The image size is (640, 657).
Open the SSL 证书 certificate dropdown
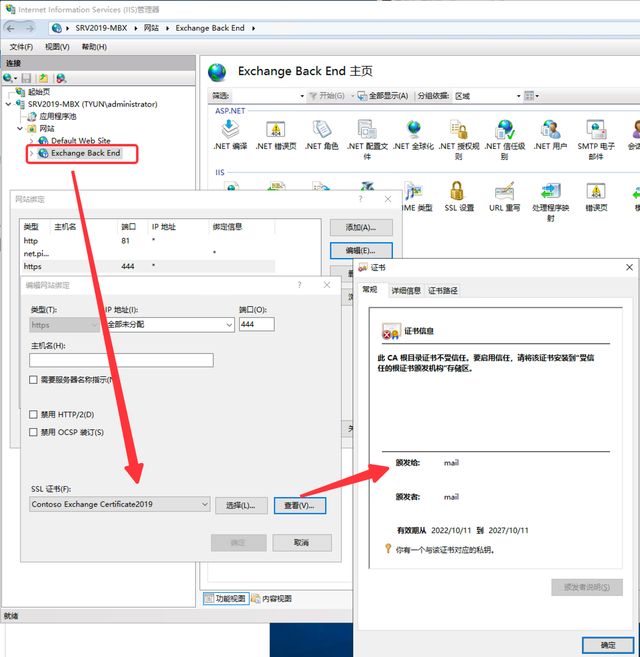[120, 504]
